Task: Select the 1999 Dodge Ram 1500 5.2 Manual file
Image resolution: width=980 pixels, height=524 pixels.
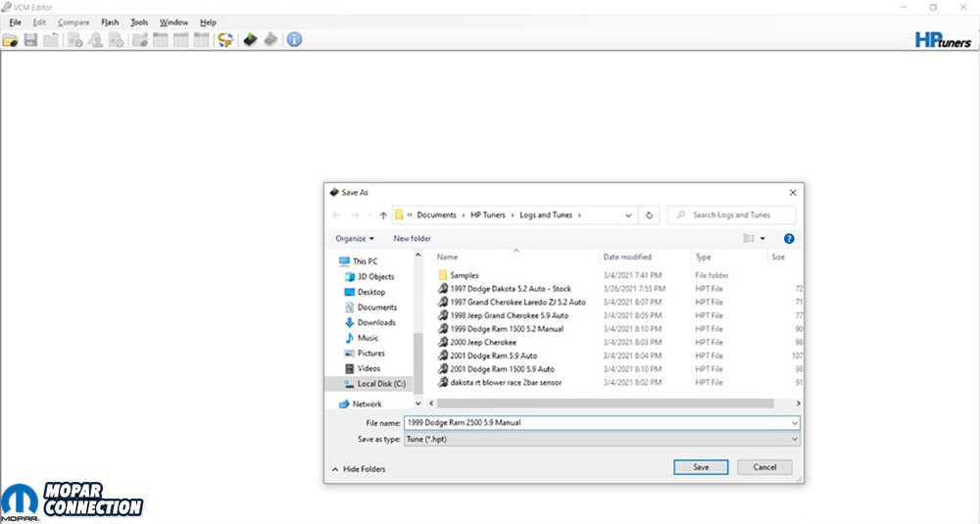Action: point(502,329)
